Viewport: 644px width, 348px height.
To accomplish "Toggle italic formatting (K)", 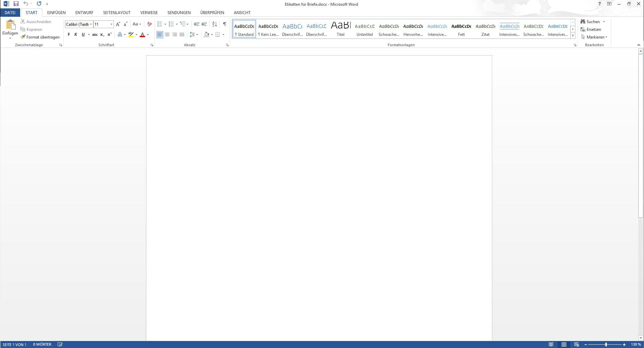I will pyautogui.click(x=76, y=34).
